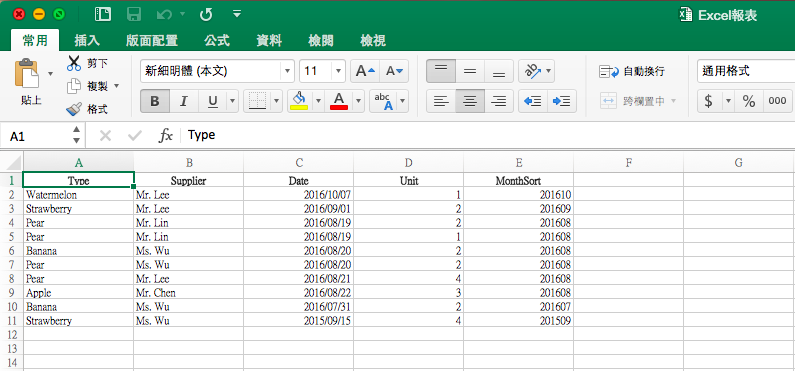Screen dimensions: 795x371
Task: Switch to the 版面配置 tab
Action: pos(152,41)
